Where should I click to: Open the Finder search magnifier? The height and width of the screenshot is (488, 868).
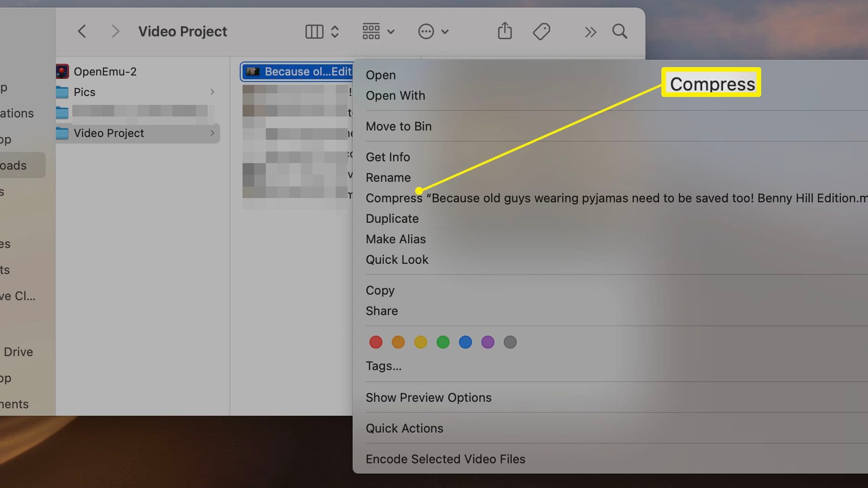620,31
